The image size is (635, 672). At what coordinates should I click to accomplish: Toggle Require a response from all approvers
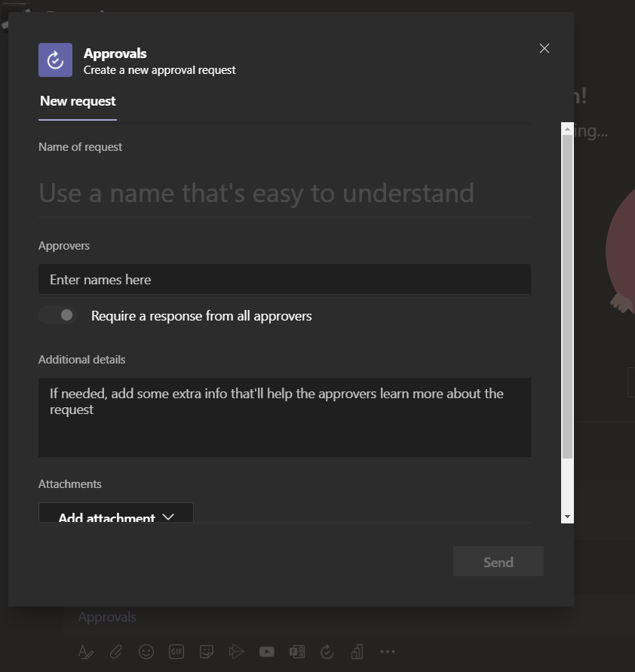point(58,315)
